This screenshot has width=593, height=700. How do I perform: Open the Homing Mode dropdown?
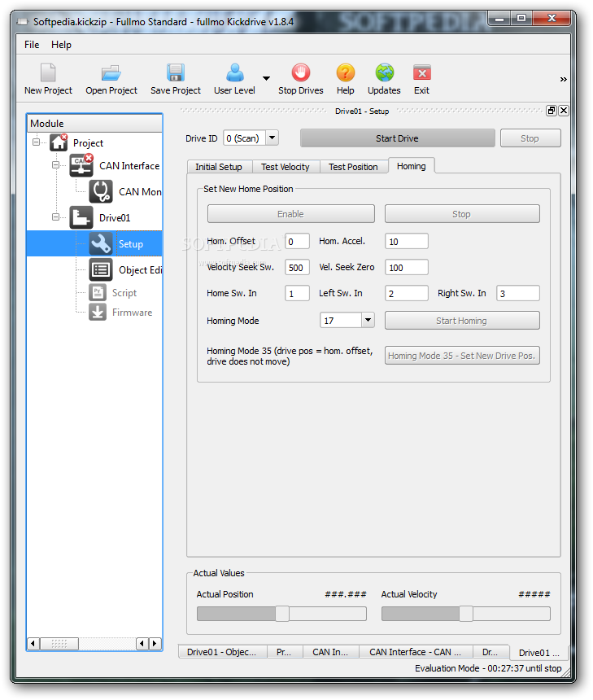[368, 320]
